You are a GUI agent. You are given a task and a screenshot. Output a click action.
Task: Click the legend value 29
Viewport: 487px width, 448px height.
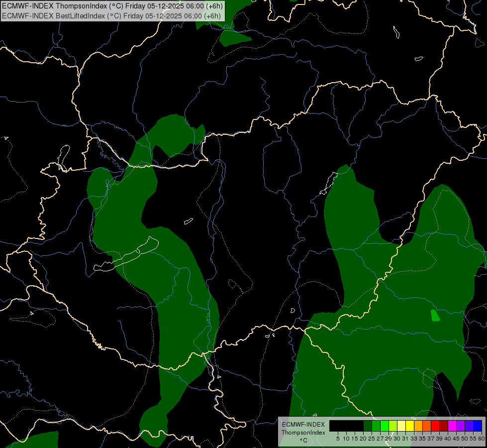pyautogui.click(x=389, y=439)
